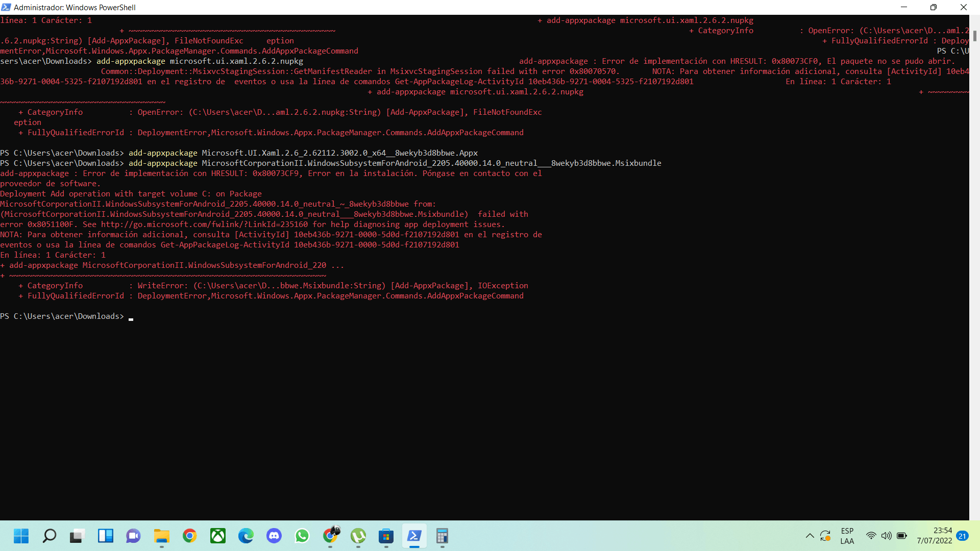Click PowerShell icon in the title bar

coord(6,7)
